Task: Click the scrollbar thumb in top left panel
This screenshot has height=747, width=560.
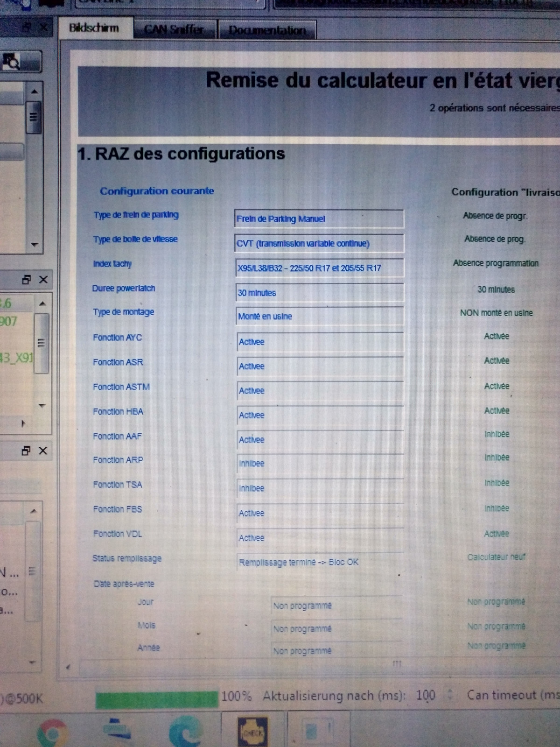Action: [x=33, y=117]
